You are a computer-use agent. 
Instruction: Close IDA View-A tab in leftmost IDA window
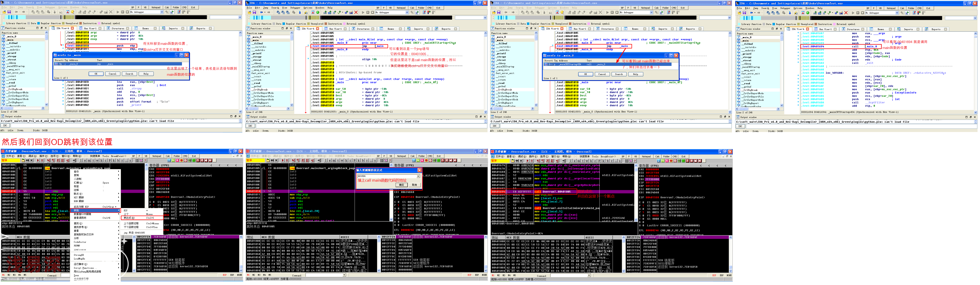pos(72,28)
